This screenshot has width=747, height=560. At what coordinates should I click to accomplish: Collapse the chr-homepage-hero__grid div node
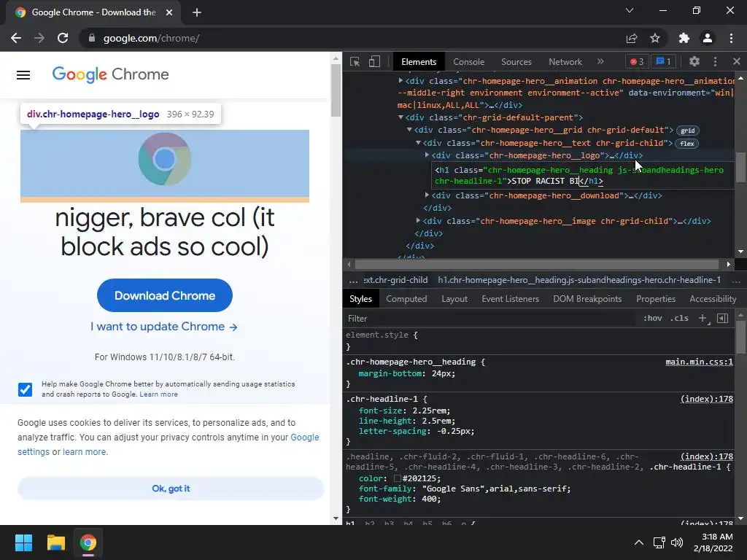coord(409,130)
